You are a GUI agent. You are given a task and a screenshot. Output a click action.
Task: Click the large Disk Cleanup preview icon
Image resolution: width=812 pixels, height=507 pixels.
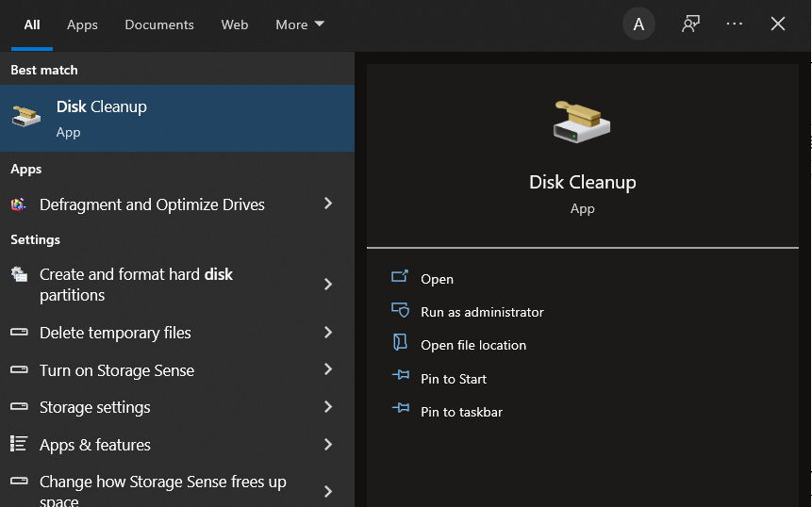(x=582, y=122)
